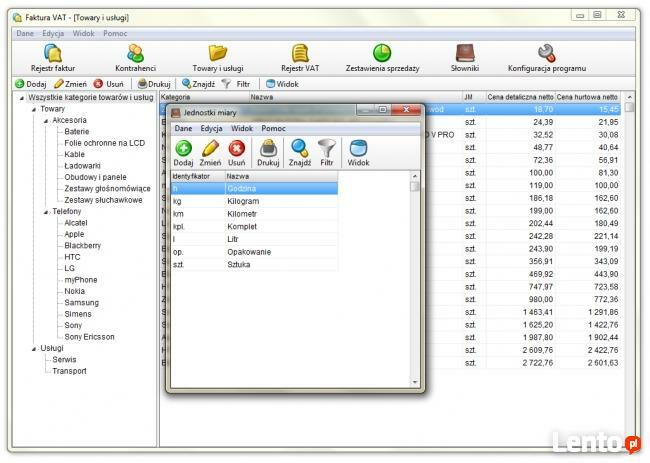Collapse the Telefony category node

[x=46, y=212]
